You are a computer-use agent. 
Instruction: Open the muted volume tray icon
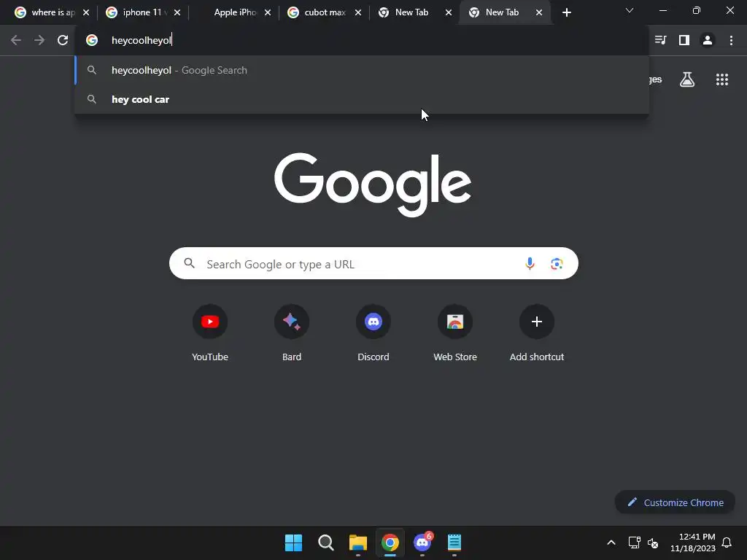(653, 542)
